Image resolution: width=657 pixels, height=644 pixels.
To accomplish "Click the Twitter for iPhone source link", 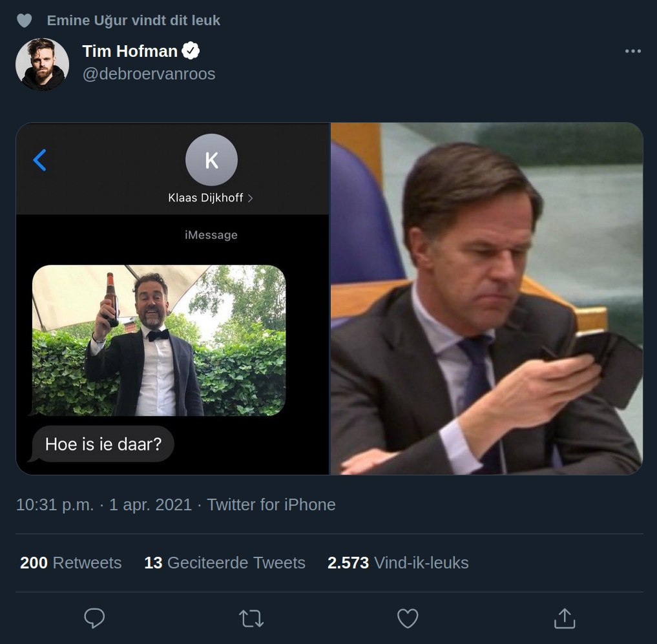I will coord(271,504).
